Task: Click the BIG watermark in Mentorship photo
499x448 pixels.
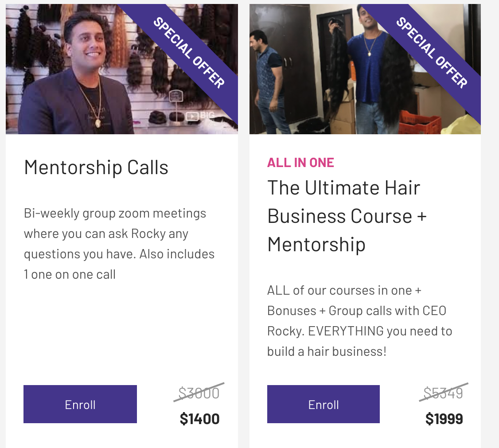Action: [207, 116]
